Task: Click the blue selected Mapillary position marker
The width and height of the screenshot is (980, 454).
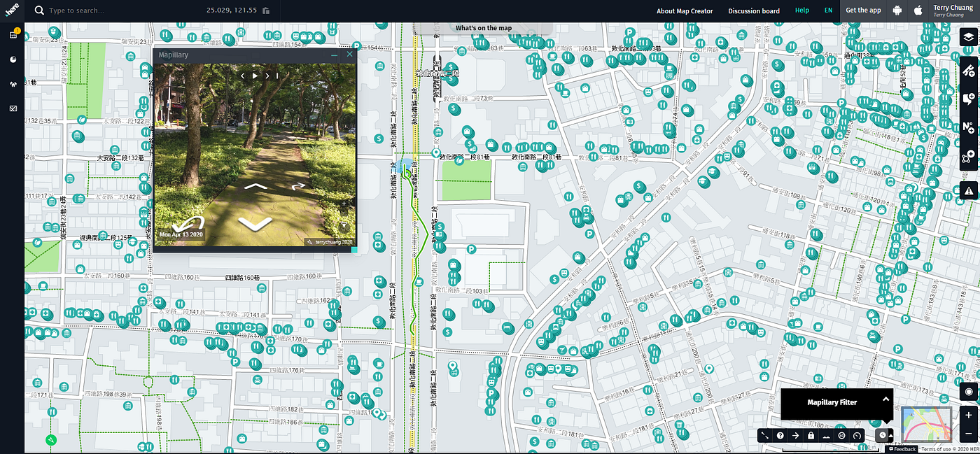Action: tap(405, 168)
